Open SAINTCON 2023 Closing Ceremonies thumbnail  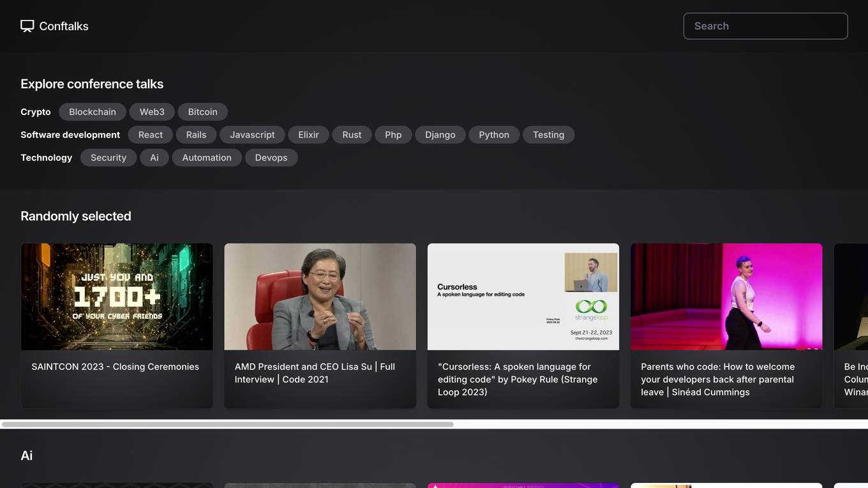point(117,296)
